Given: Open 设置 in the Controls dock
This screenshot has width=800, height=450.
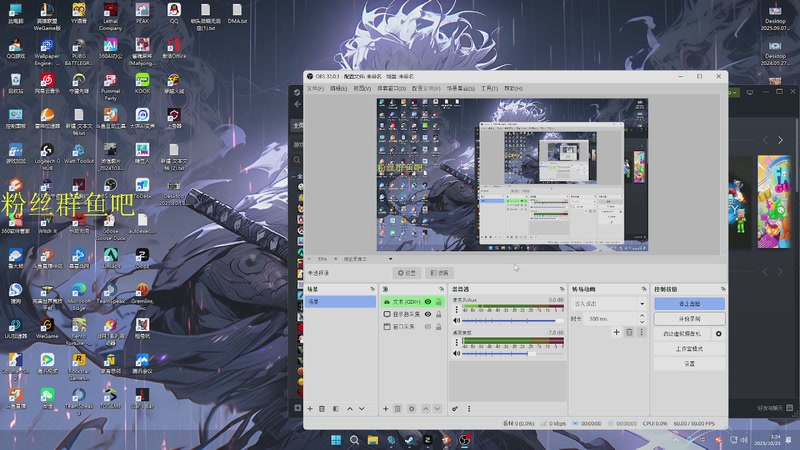Looking at the screenshot, I should (x=689, y=364).
